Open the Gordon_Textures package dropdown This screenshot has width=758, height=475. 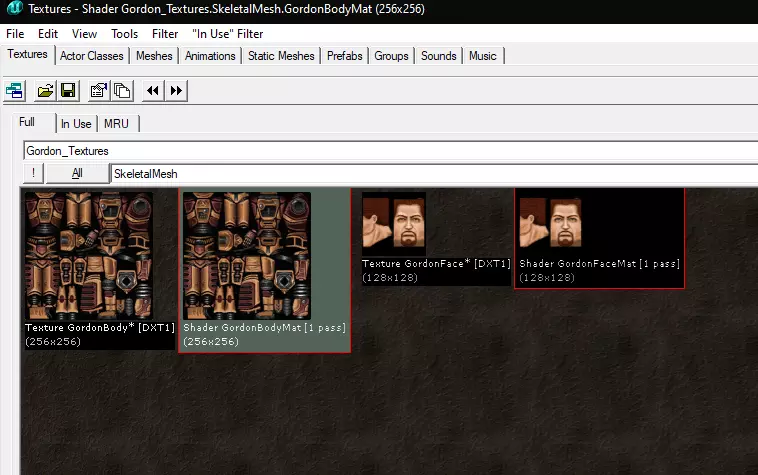[x=391, y=151]
